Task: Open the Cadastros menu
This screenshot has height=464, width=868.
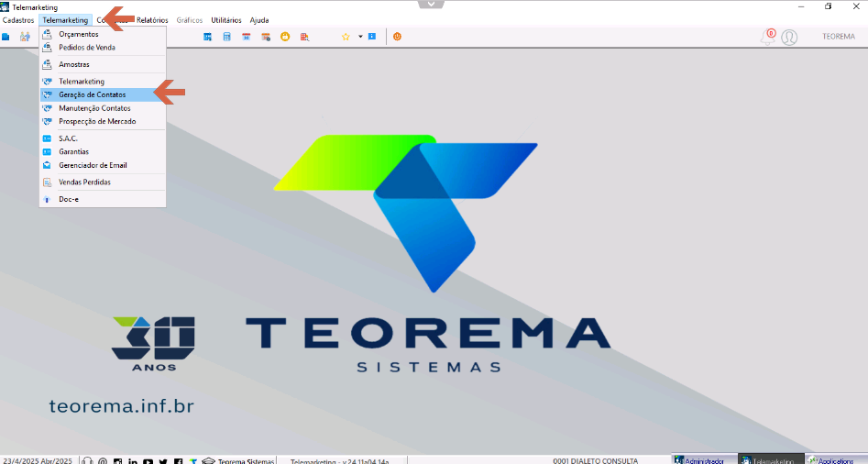Action: coord(18,20)
